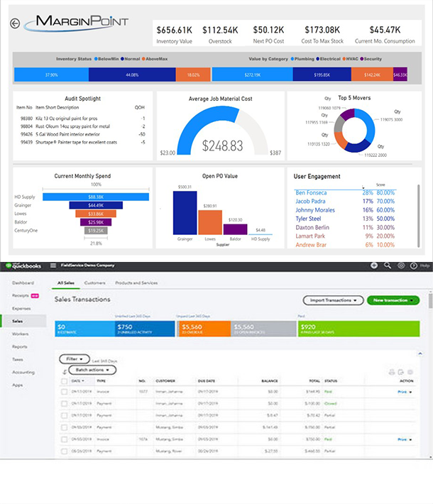Image resolution: width=433 pixels, height=504 pixels.
Task: Click the User Engagement vertical scrollbar
Action: point(419,215)
